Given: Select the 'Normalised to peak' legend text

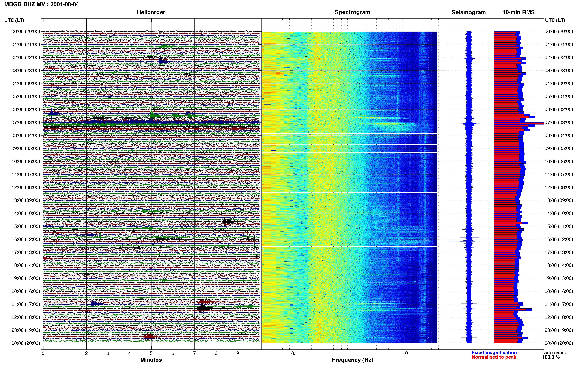Looking at the screenshot, I should 494,357.
